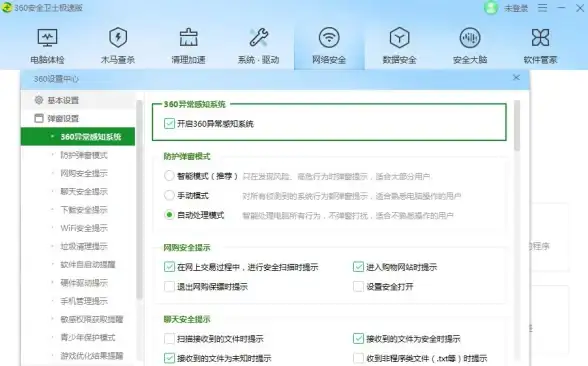Select 防护弹窗模式 in sidebar
Image resolution: width=588 pixels, height=366 pixels.
point(84,155)
